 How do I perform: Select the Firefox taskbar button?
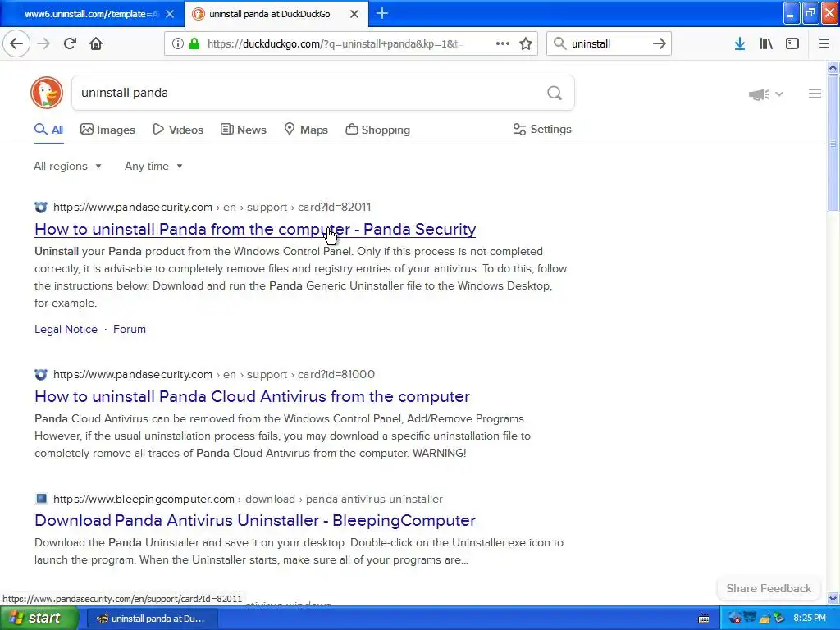pos(152,619)
